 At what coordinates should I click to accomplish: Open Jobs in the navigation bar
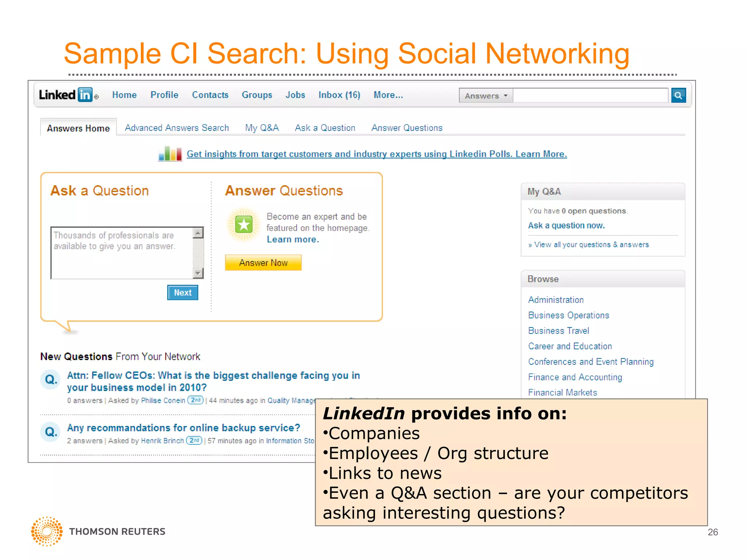[x=295, y=95]
